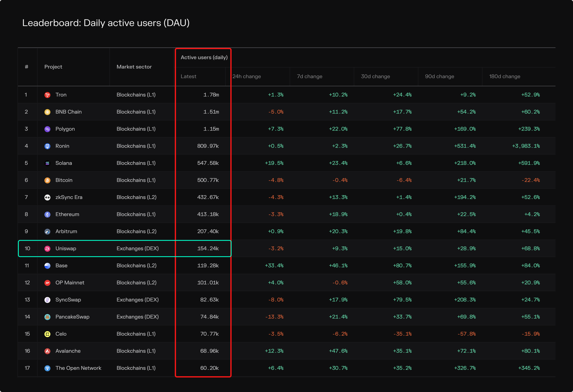Click the Active users (daily) header

click(204, 57)
